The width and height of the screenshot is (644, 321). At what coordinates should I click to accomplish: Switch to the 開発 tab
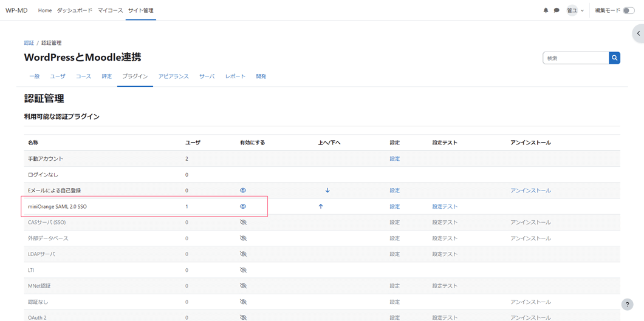(x=261, y=76)
